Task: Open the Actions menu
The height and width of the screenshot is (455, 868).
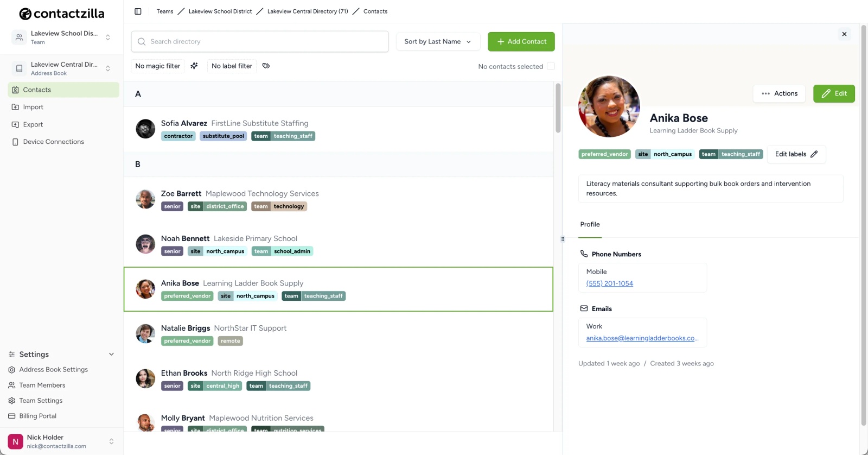Action: 779,93
